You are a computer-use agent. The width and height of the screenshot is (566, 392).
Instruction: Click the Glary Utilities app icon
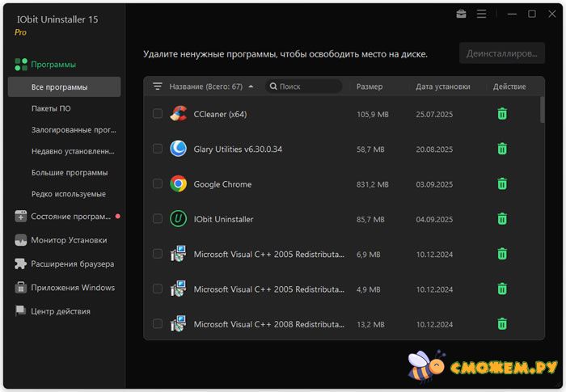[x=179, y=149]
